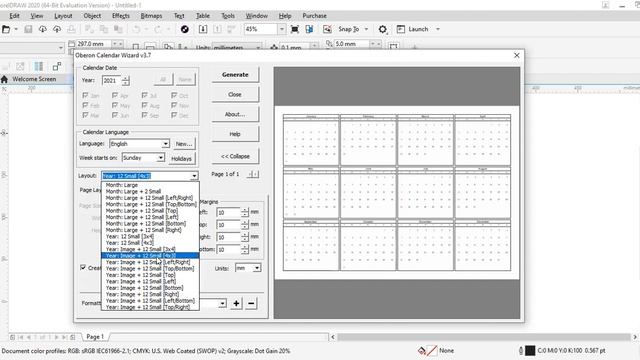Click the Year input field showing 2021
Viewport: 640px width, 360px height.
[111, 80]
